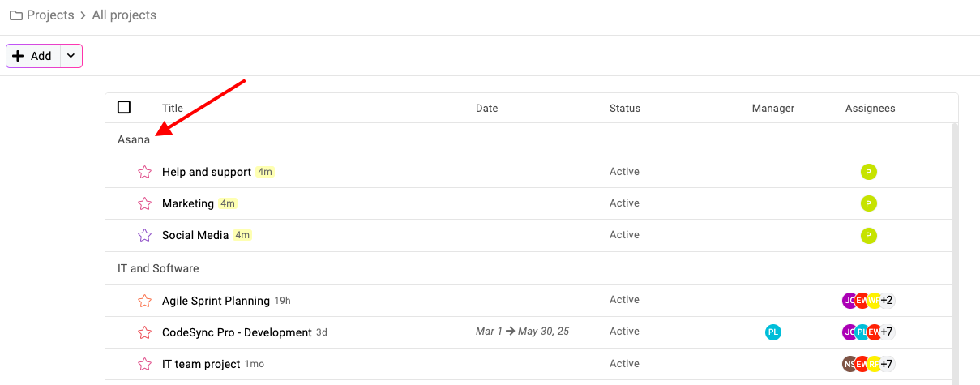The height and width of the screenshot is (385, 980).
Task: Toggle the purple star for Social Media
Action: 145,235
